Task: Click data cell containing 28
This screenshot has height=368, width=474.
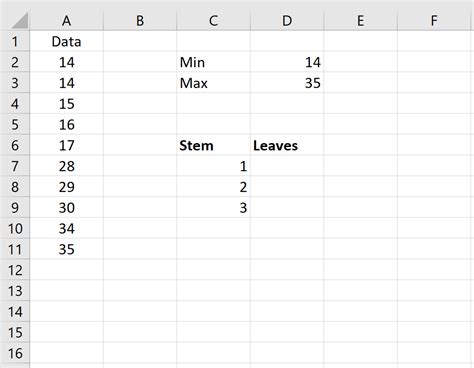Action: pos(67,166)
